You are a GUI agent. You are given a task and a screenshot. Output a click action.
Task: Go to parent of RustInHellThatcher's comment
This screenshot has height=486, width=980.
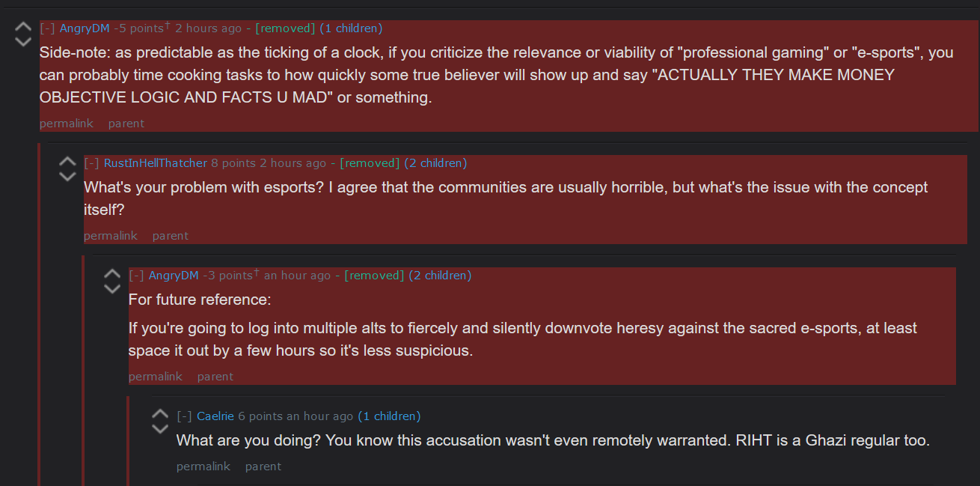click(x=171, y=236)
